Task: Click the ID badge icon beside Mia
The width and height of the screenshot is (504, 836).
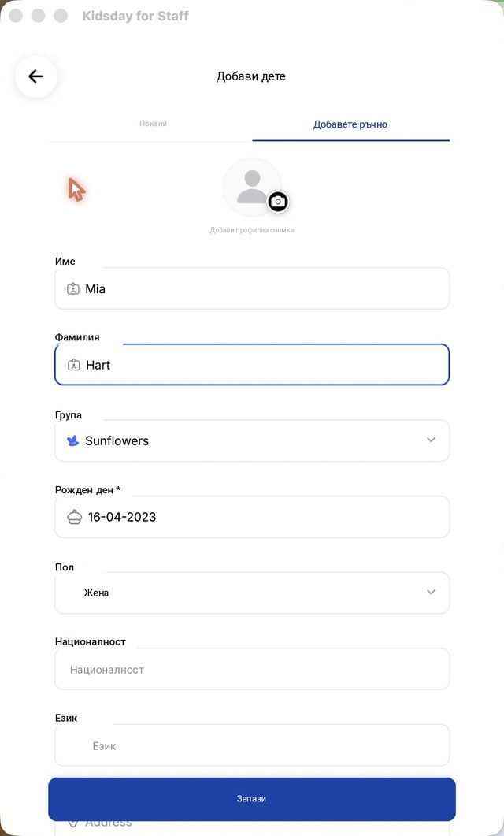Action: (73, 289)
